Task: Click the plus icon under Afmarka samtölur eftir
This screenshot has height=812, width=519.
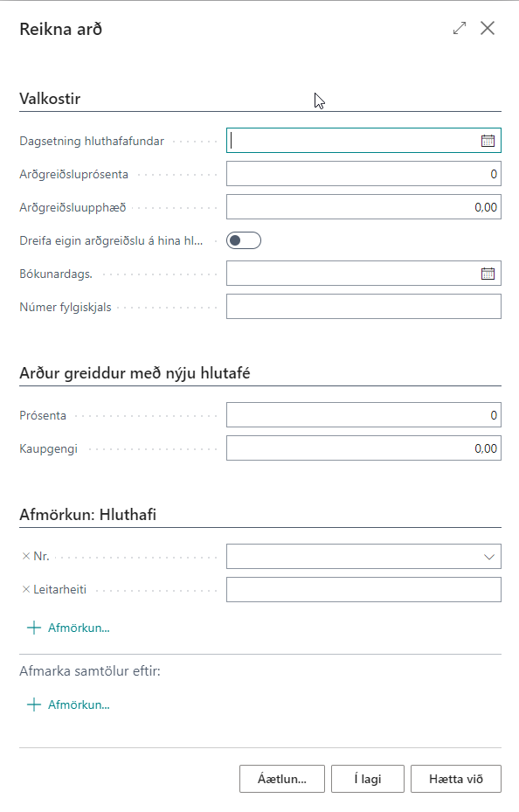Action: click(x=33, y=704)
